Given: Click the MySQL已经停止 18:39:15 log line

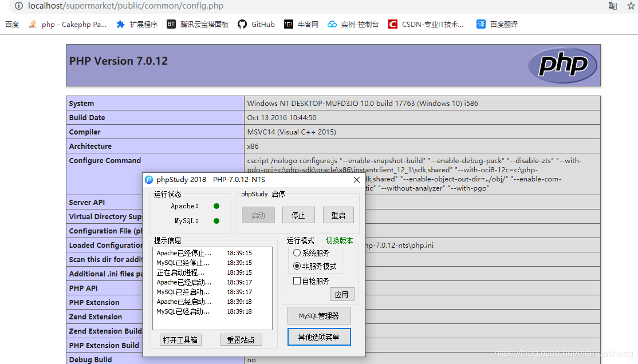Looking at the screenshot, I should tap(204, 263).
